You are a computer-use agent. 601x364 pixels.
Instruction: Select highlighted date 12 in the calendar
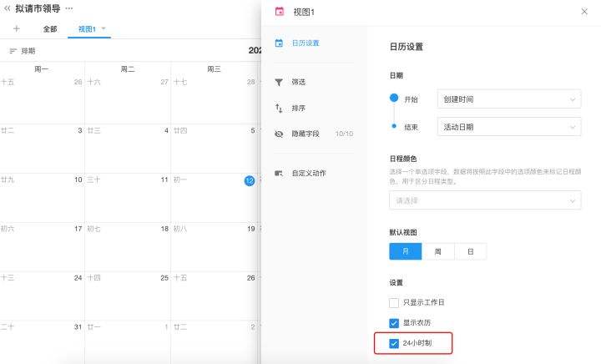coord(249,180)
